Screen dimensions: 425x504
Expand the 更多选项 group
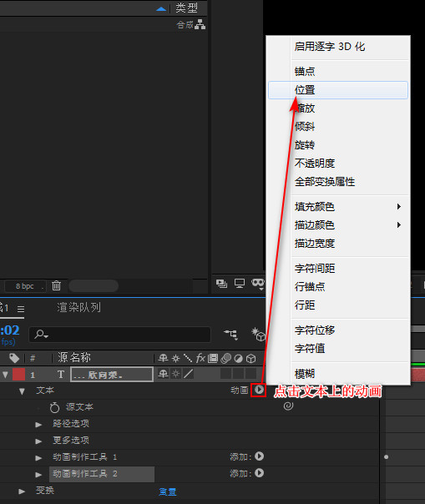tap(38, 441)
